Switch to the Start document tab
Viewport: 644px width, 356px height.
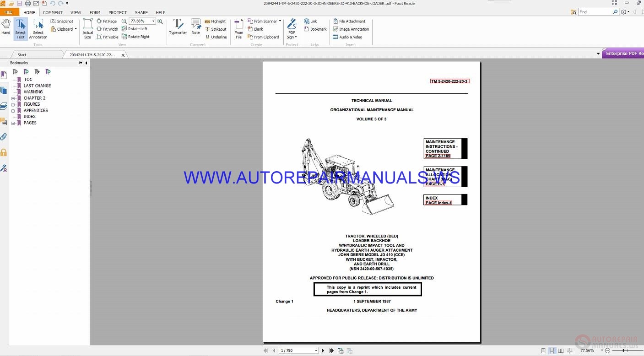(x=22, y=55)
